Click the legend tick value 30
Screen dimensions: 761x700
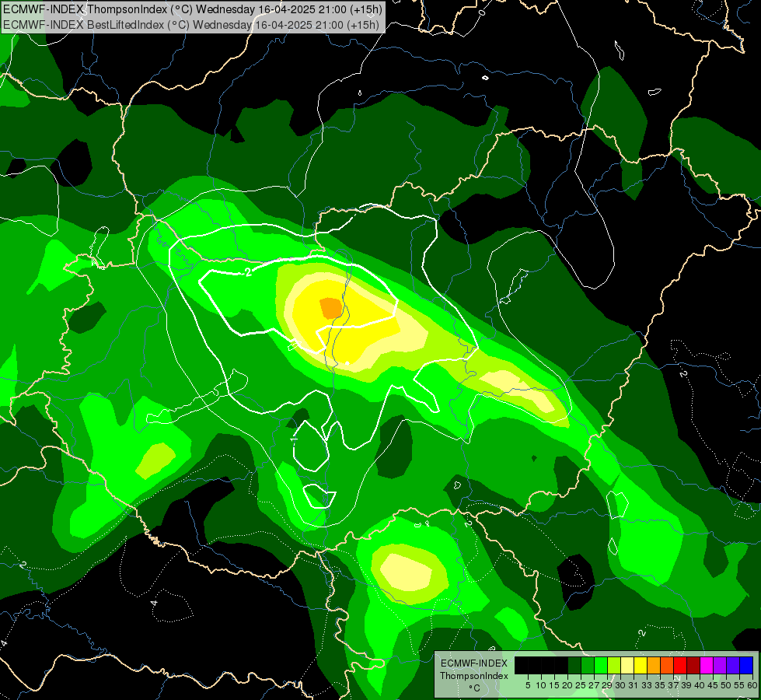(621, 685)
